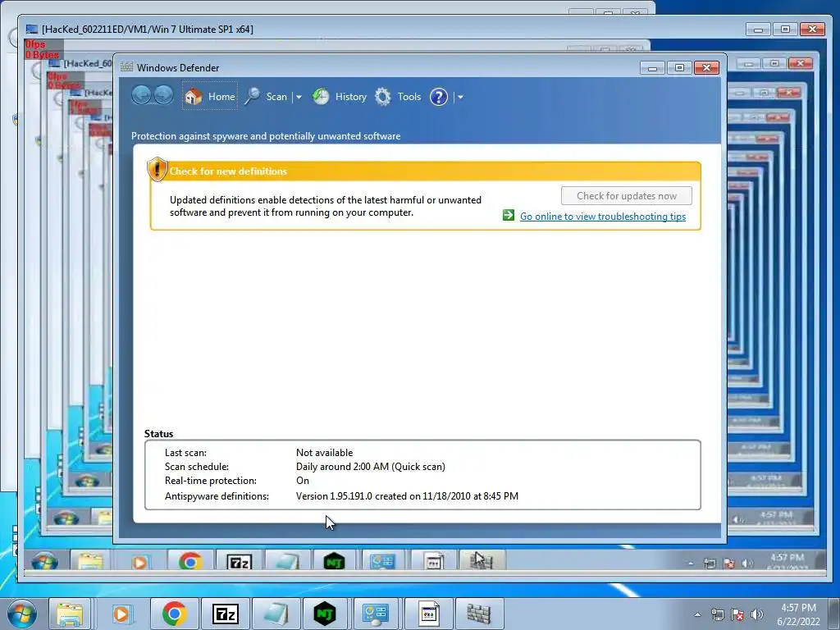Open Explorer folder in remote desktop window taskbar
Image resolution: width=840 pixels, height=630 pixels.
click(90, 561)
